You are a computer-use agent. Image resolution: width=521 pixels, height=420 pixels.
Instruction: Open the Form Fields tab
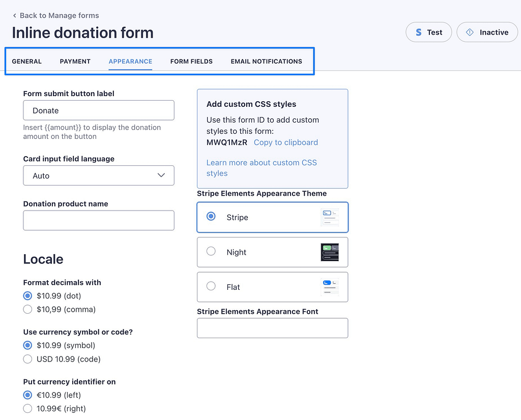click(191, 62)
